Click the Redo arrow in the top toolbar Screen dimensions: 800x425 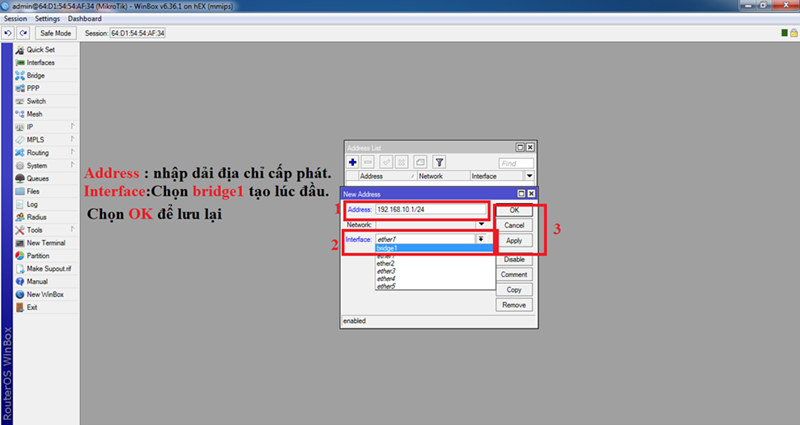(x=23, y=33)
